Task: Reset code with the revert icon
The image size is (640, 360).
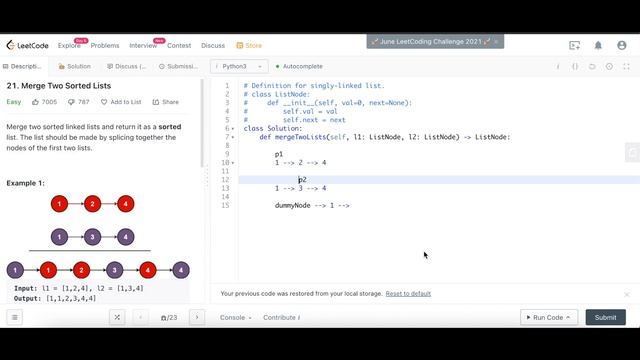Action: [x=592, y=67]
